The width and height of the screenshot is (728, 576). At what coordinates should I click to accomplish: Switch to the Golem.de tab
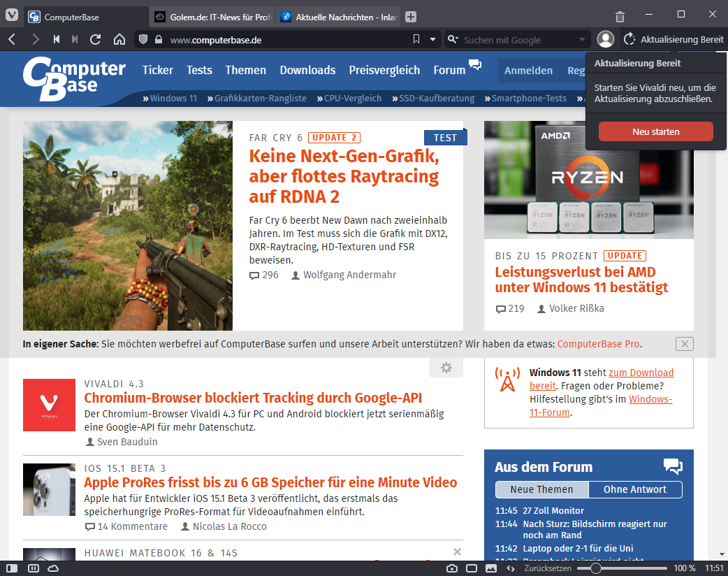(212, 17)
